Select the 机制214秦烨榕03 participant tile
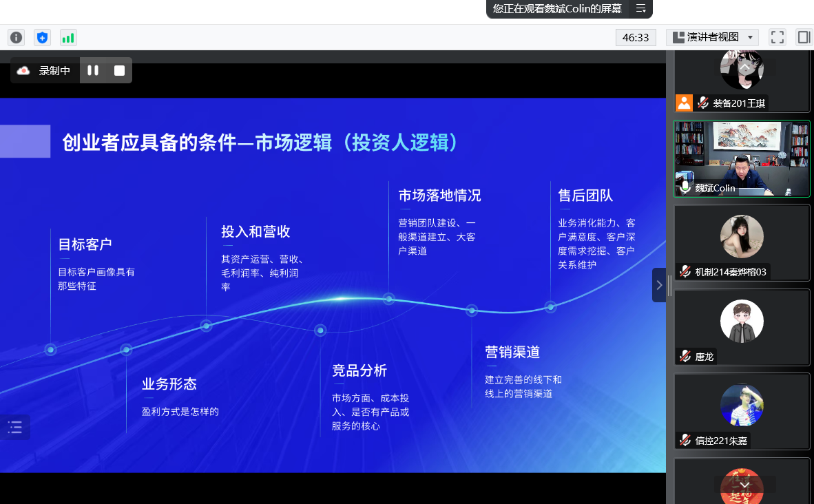This screenshot has width=814, height=504. tap(741, 242)
